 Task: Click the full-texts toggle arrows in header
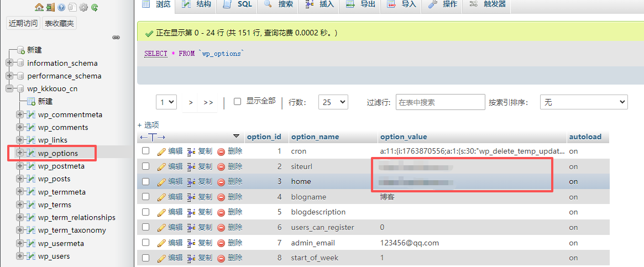point(153,137)
